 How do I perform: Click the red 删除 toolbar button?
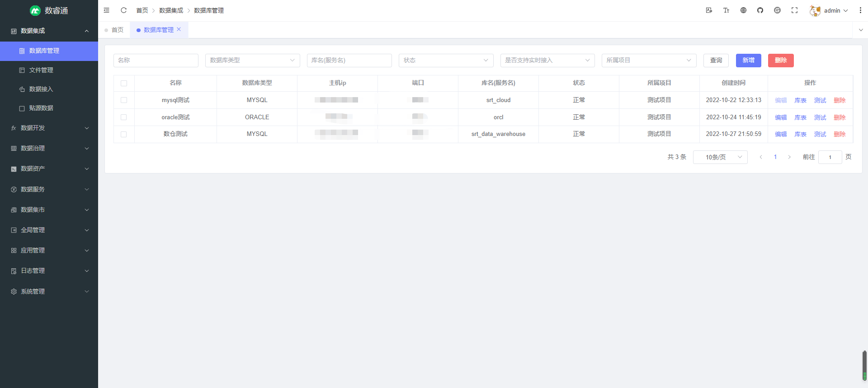point(781,61)
